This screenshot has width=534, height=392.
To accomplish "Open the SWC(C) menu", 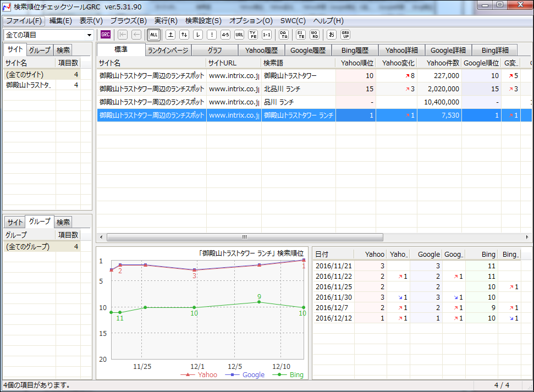I will tap(293, 21).
